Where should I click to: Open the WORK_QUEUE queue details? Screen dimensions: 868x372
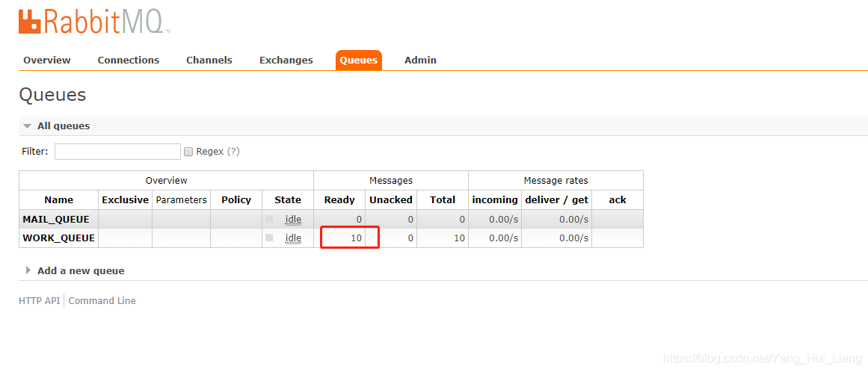(x=58, y=238)
